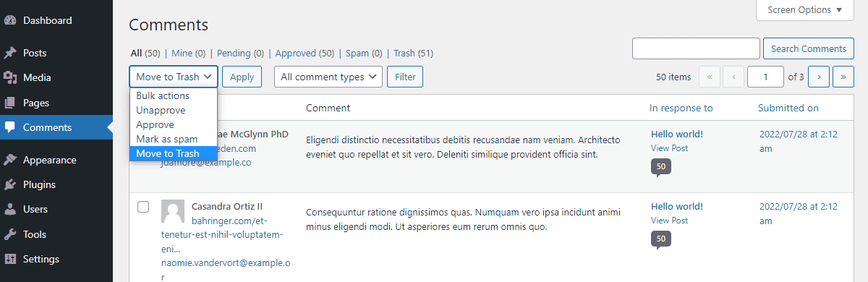Open the Move to Trash bulk dropdown
This screenshot has height=282, width=868.
click(x=174, y=77)
